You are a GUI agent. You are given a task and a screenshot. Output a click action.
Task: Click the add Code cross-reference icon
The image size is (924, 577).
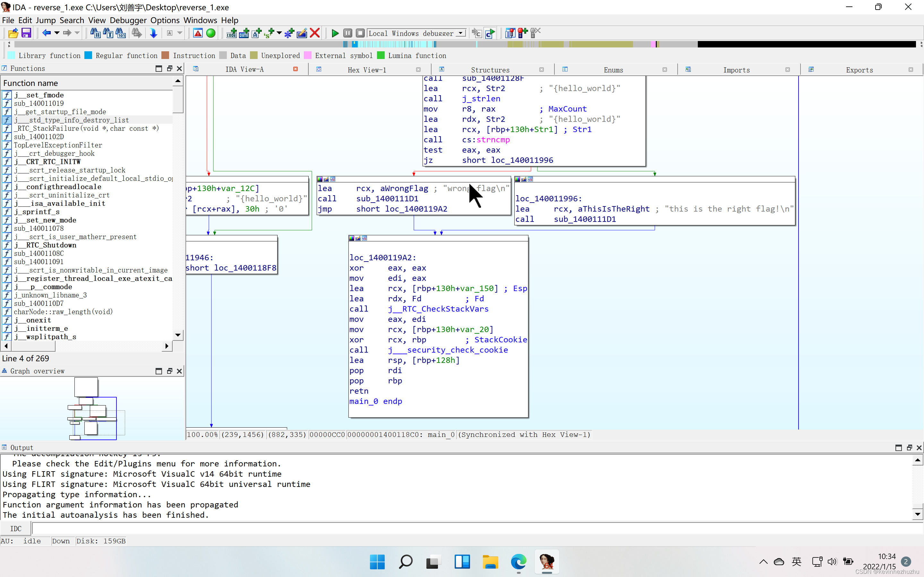[231, 33]
